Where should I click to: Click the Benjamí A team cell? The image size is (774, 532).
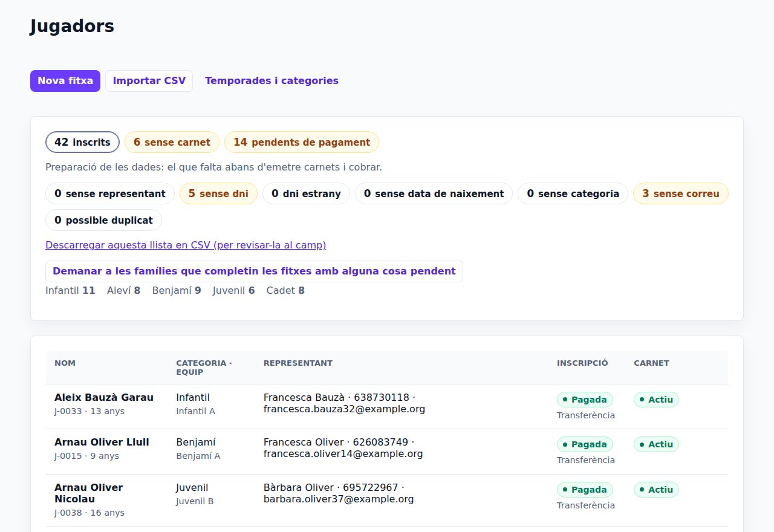coord(198,456)
